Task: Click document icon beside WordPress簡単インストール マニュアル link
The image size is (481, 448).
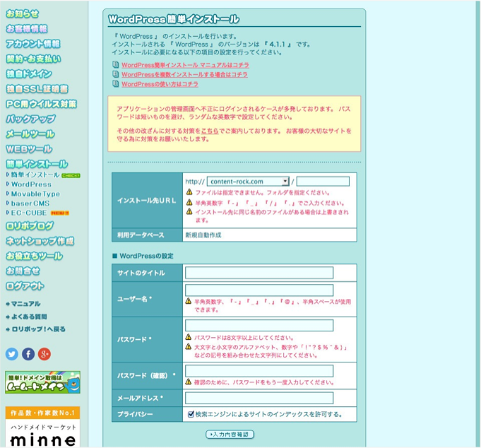Action: pos(115,65)
